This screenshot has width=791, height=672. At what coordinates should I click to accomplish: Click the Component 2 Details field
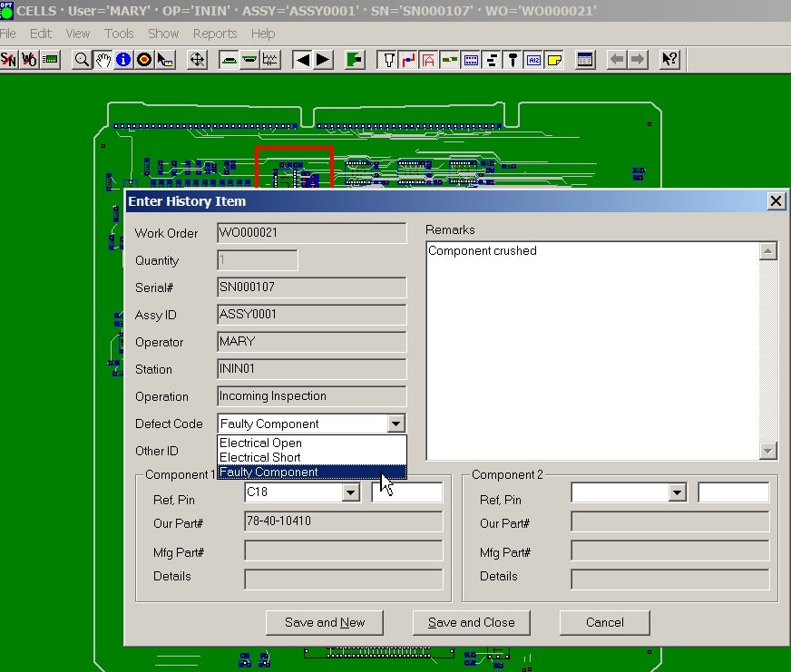pyautogui.click(x=670, y=579)
